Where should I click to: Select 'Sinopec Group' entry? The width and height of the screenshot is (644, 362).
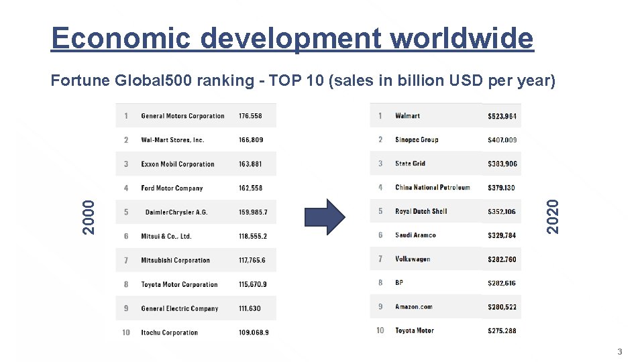[417, 139]
